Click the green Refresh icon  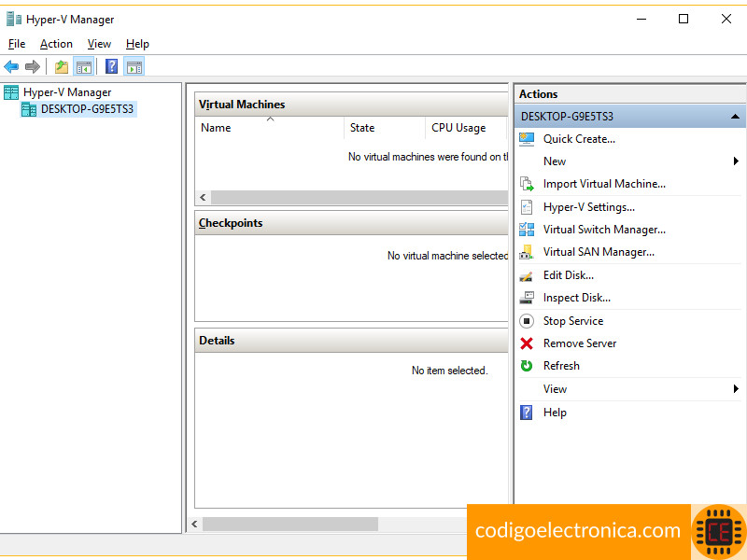click(x=527, y=366)
